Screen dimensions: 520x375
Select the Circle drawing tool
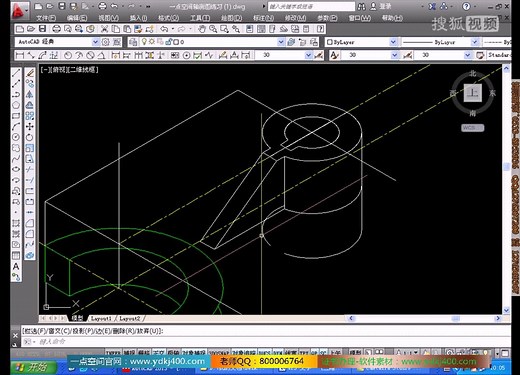(16, 137)
